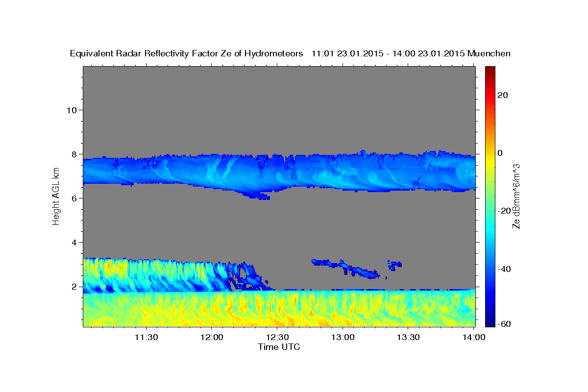
Task: Click the dark red top of the colorbar
Action: (490, 71)
